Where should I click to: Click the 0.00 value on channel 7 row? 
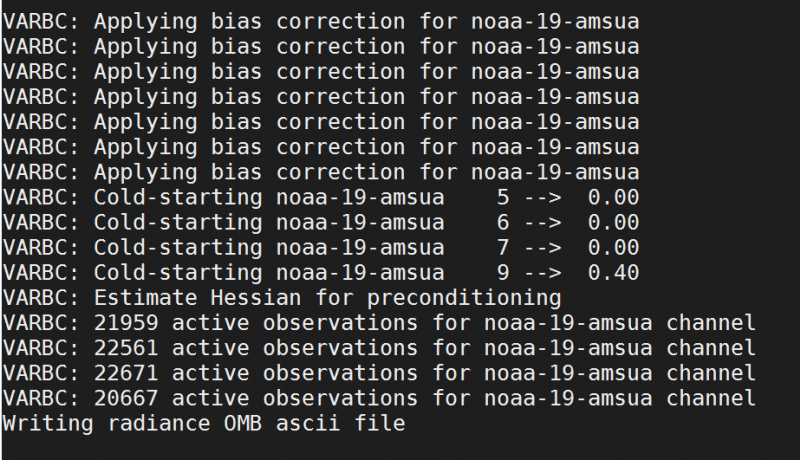click(x=613, y=247)
